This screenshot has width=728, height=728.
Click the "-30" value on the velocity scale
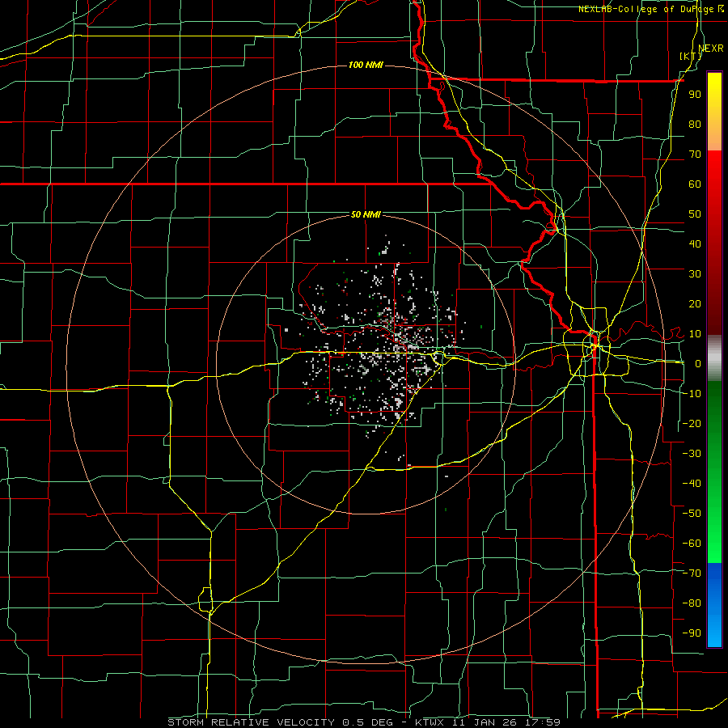tap(692, 454)
